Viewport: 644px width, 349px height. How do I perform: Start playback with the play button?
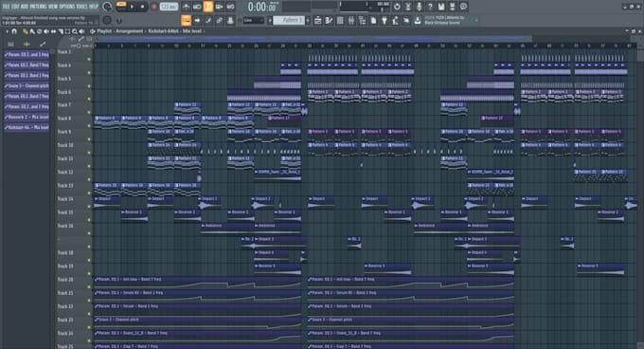(x=132, y=7)
